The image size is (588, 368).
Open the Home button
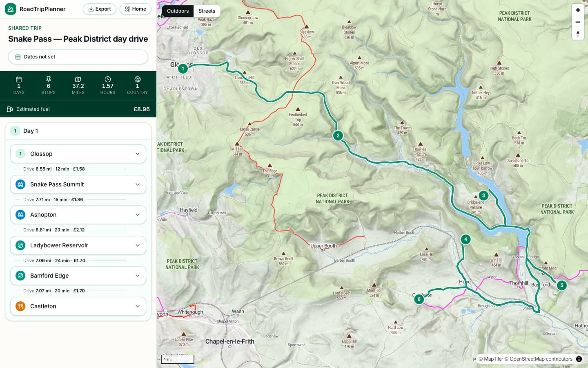click(136, 9)
